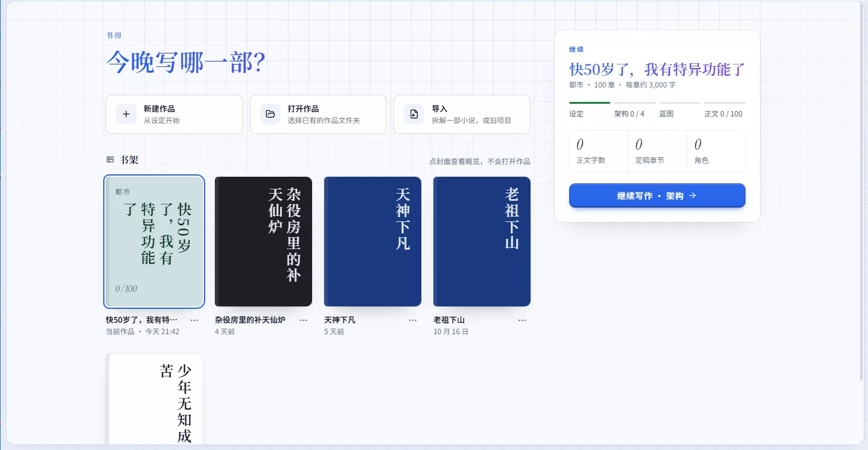868x450 pixels.
Task: Click the plus icon for 新建作品
Action: 126,114
